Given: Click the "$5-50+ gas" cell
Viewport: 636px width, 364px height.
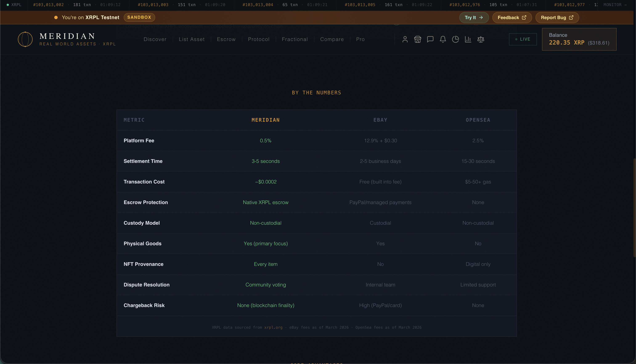Looking at the screenshot, I should coord(478,182).
